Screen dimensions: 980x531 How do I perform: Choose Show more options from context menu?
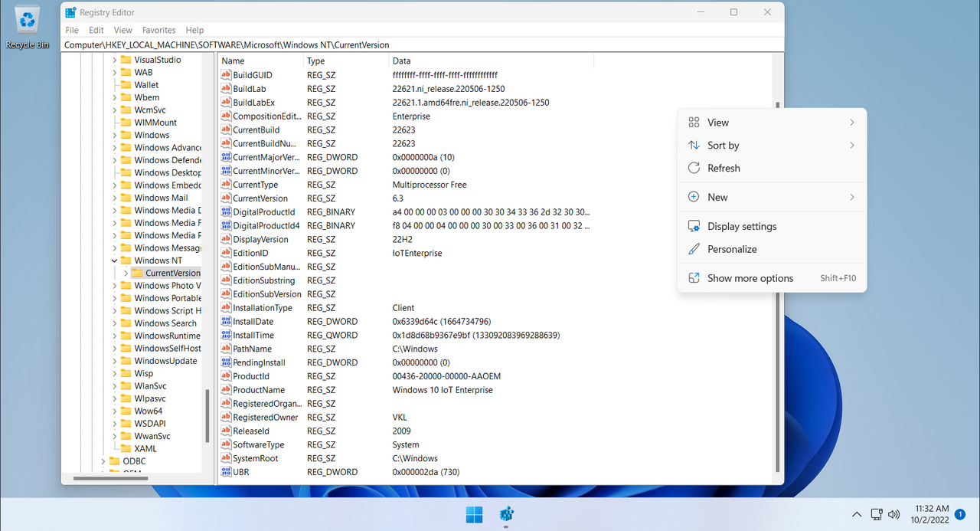tap(772, 278)
